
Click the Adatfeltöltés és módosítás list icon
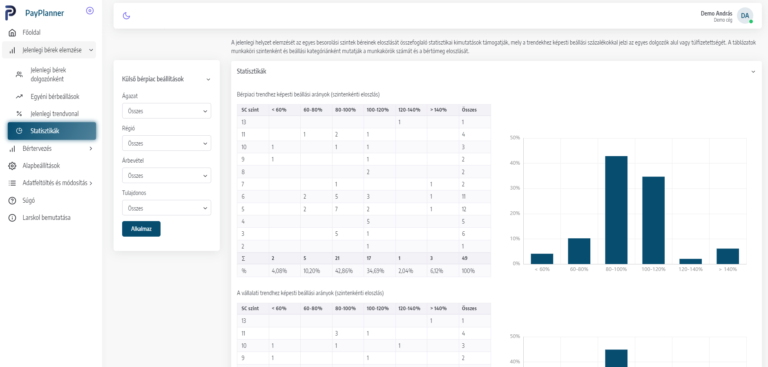[12, 183]
